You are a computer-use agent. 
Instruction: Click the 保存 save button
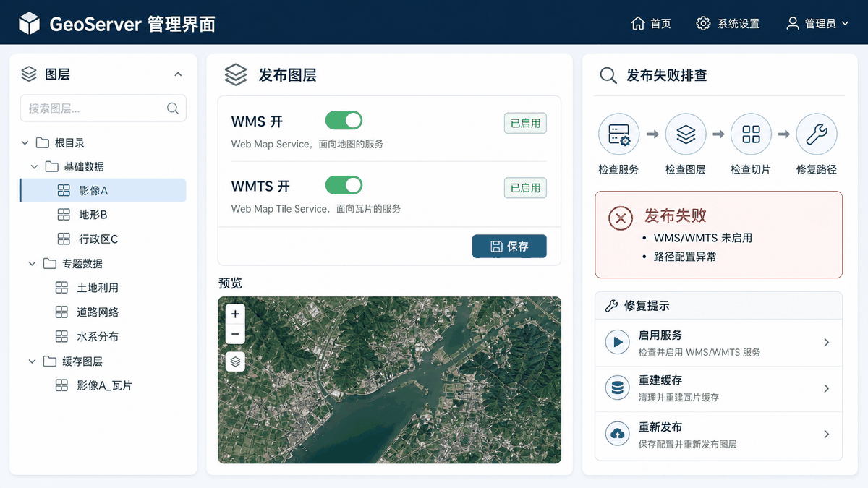pyautogui.click(x=509, y=247)
